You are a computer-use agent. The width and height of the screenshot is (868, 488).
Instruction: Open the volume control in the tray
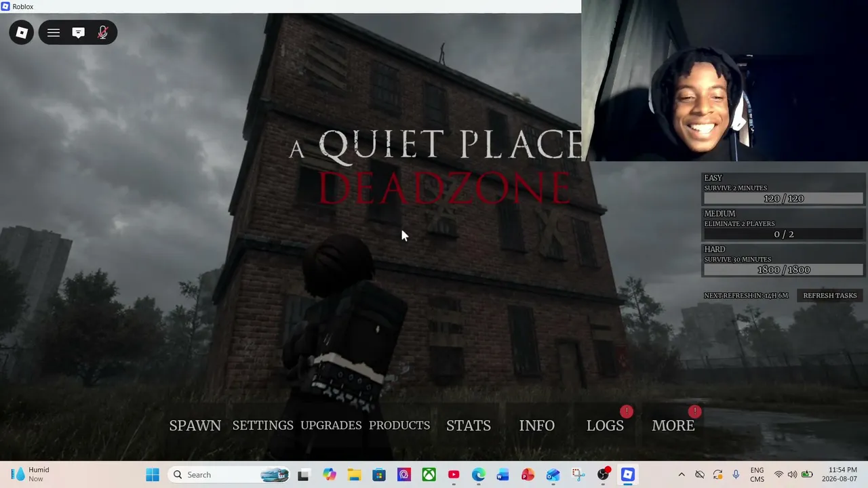792,475
